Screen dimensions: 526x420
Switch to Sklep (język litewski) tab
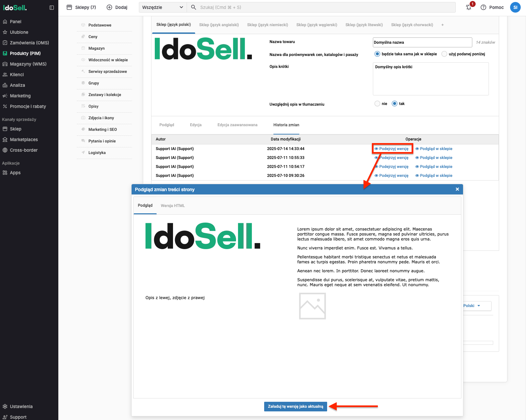point(364,25)
